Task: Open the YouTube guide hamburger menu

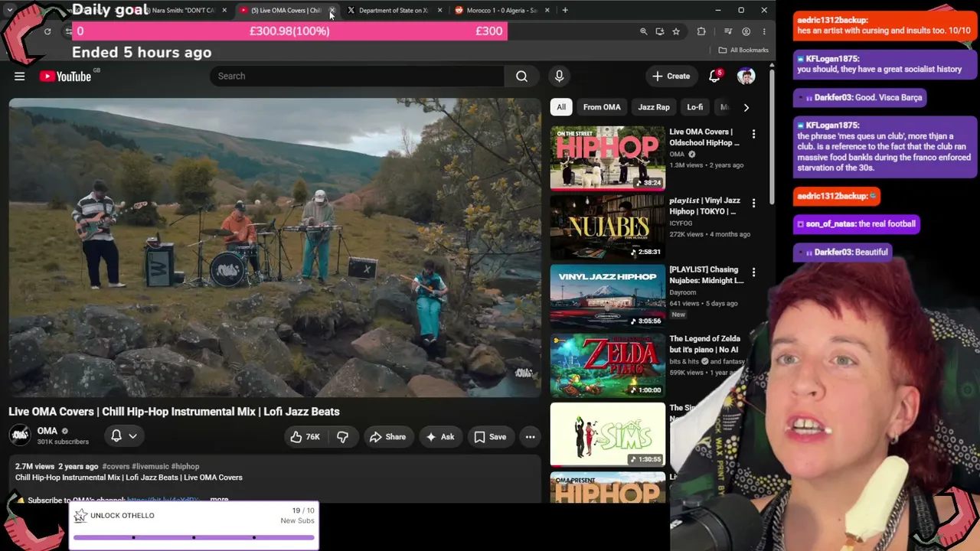Action: [20, 76]
